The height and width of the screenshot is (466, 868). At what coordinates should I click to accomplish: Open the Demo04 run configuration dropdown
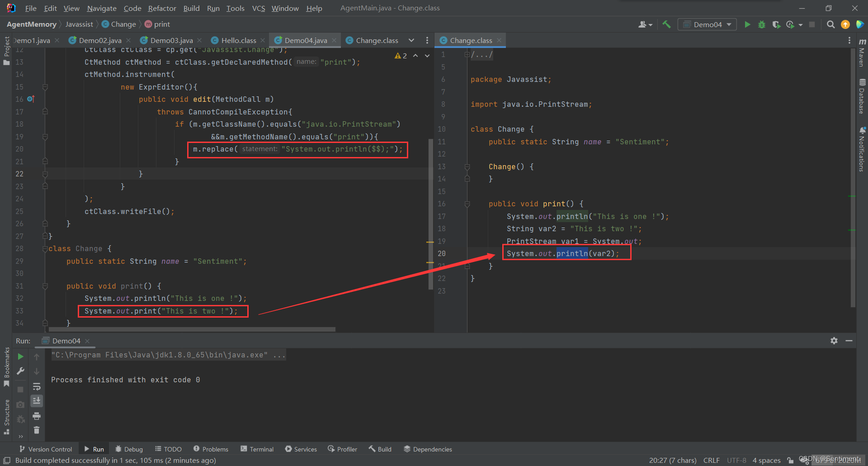707,24
